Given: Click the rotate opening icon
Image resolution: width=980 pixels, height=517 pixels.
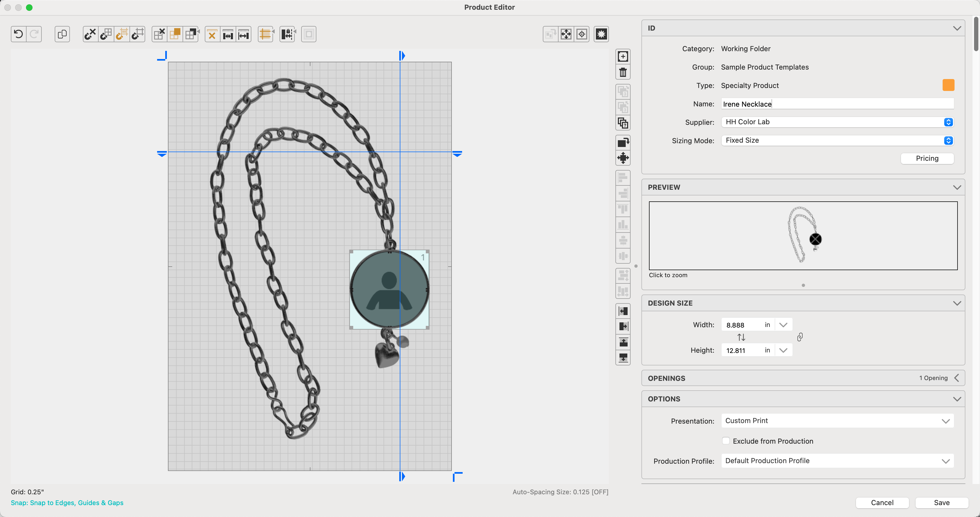Looking at the screenshot, I should click(623, 142).
